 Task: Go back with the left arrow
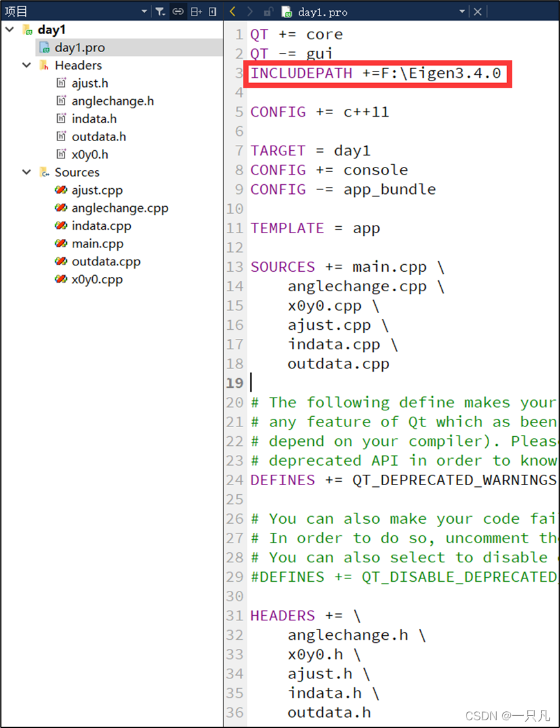click(x=233, y=12)
